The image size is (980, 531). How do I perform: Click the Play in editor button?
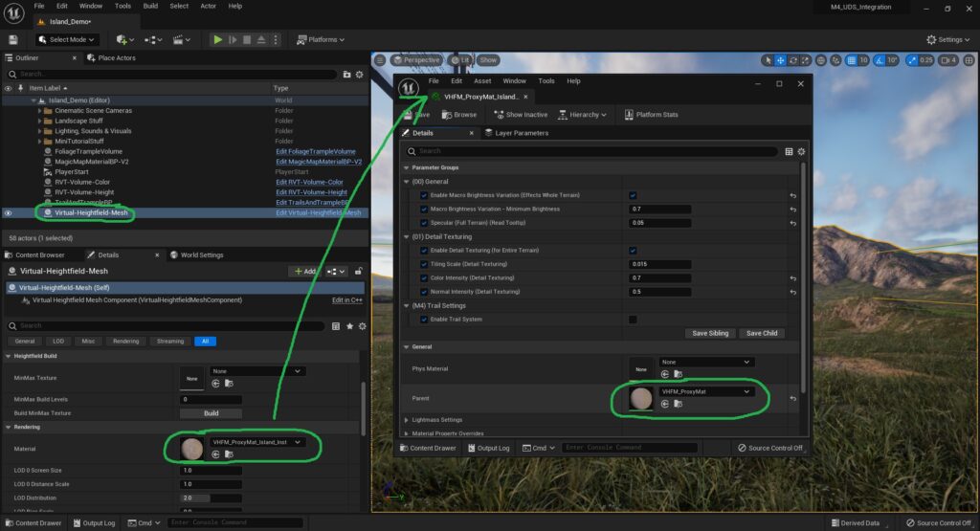217,39
